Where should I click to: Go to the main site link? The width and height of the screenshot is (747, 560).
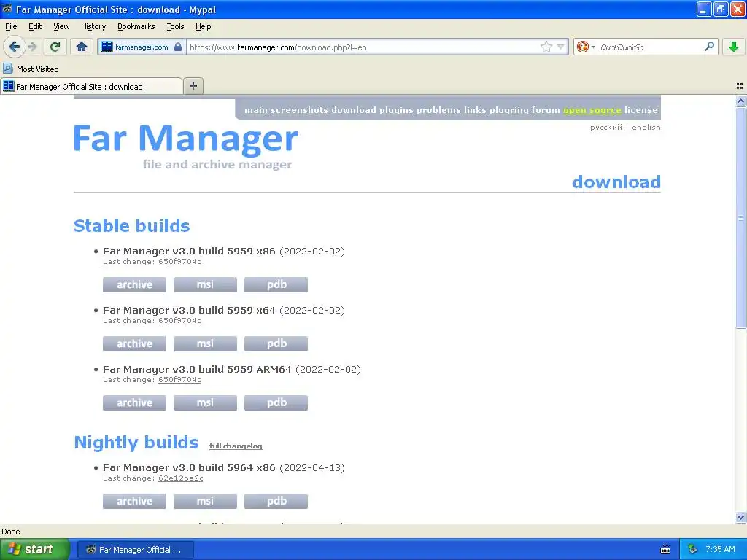tap(256, 110)
